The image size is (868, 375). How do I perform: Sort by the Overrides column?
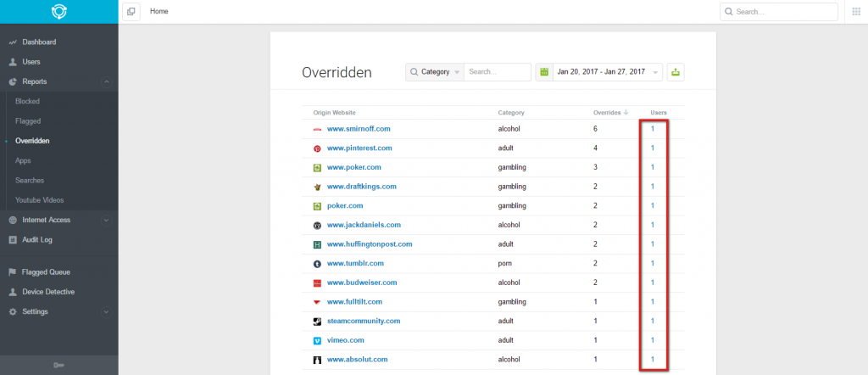[610, 113]
